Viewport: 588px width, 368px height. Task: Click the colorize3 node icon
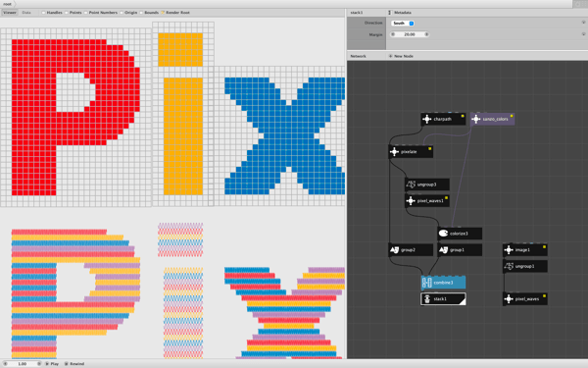pyautogui.click(x=443, y=234)
